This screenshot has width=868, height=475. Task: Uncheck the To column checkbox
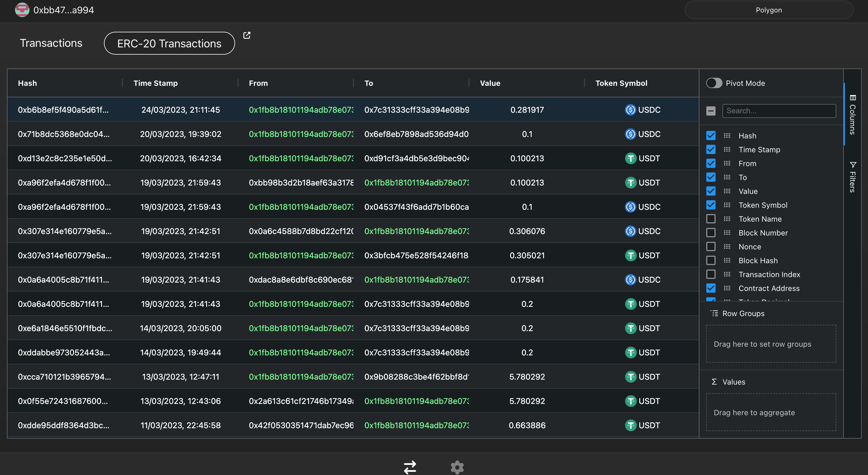click(711, 177)
